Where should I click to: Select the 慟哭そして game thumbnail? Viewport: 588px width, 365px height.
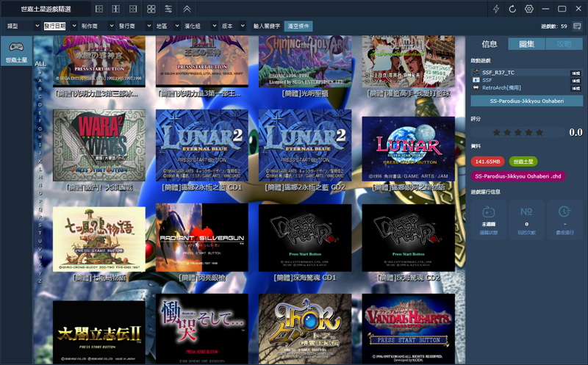pyautogui.click(x=202, y=329)
